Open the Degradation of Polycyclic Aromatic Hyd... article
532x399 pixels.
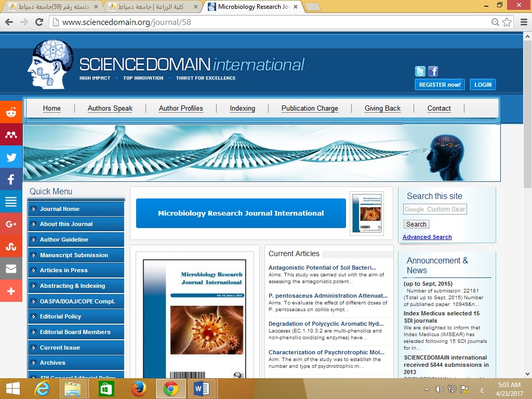pyautogui.click(x=326, y=324)
